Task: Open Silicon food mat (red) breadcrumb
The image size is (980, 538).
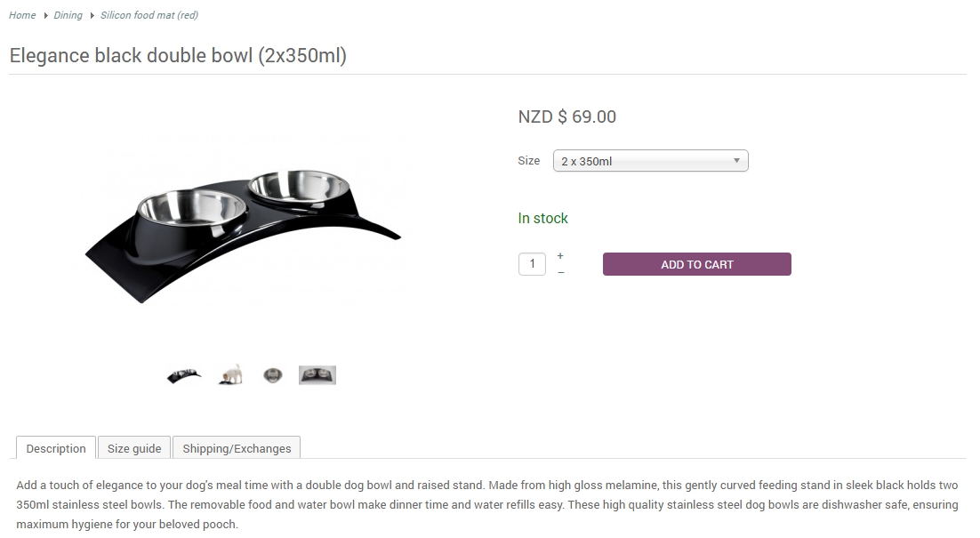Action: (149, 15)
